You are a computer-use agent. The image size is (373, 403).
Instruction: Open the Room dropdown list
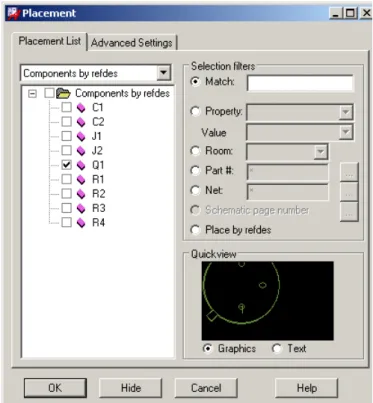coord(320,152)
